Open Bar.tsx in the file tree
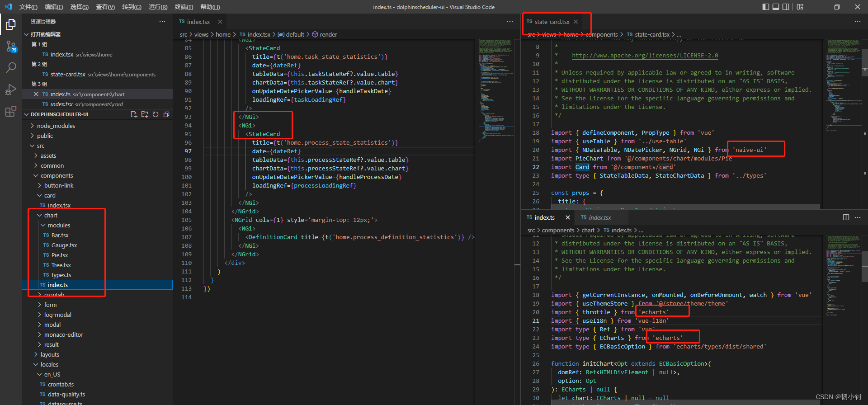Screen dimensions: 868x405 click(x=60, y=235)
